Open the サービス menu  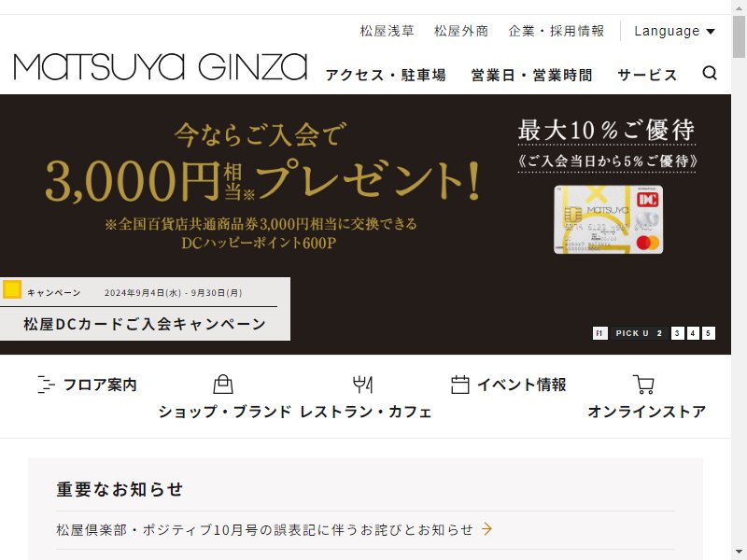pyautogui.click(x=647, y=75)
